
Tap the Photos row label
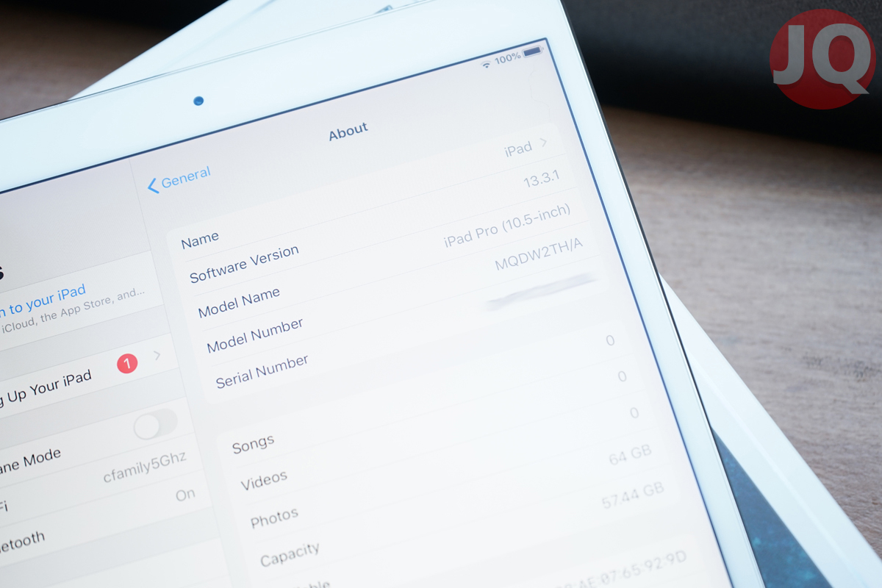pos(274,517)
